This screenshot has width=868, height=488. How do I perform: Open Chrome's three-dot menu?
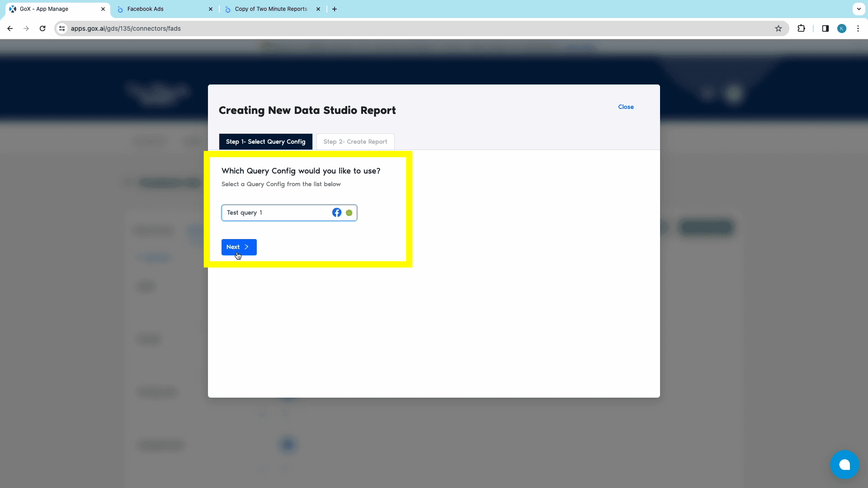858,28
